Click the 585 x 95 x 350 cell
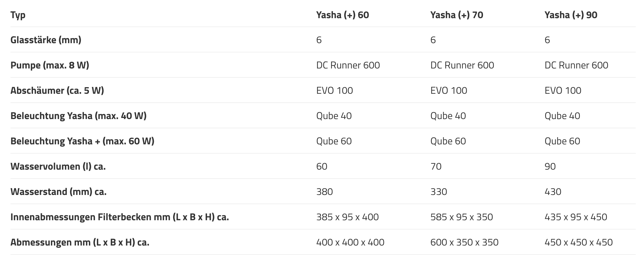The image size is (644, 259). click(462, 217)
